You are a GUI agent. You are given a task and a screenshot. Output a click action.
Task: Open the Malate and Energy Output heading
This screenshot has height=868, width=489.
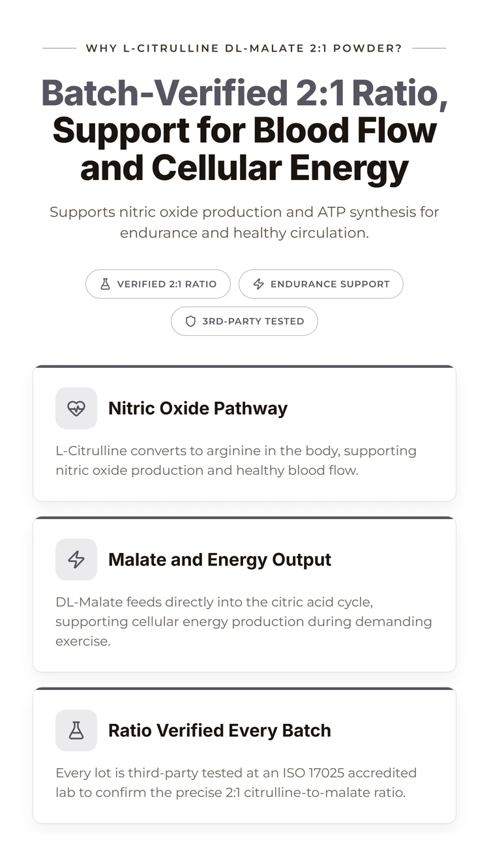220,560
